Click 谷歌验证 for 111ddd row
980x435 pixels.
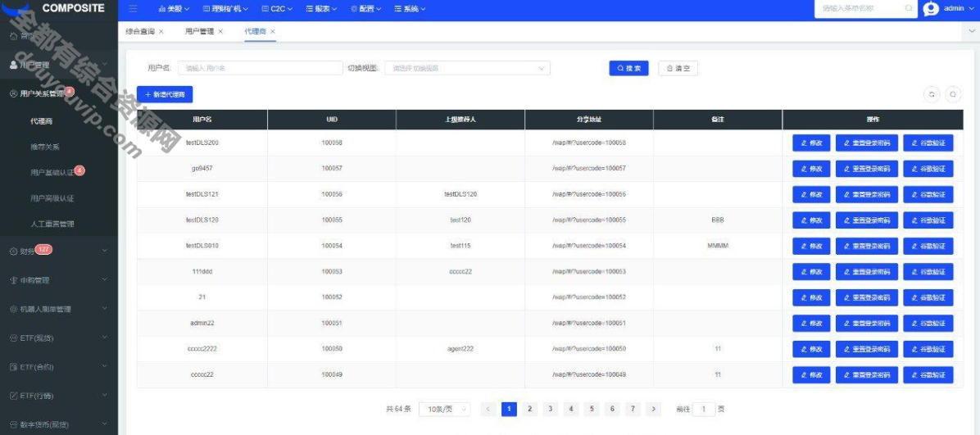point(928,272)
